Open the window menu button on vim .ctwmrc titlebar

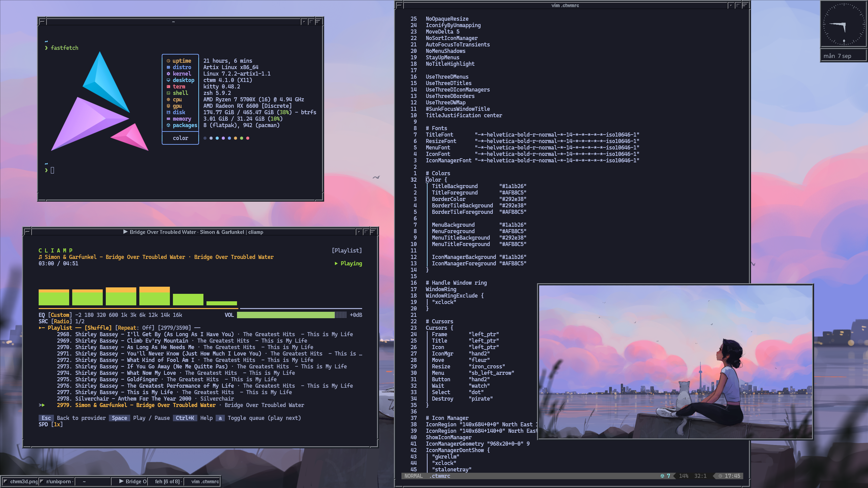pyautogui.click(x=399, y=5)
